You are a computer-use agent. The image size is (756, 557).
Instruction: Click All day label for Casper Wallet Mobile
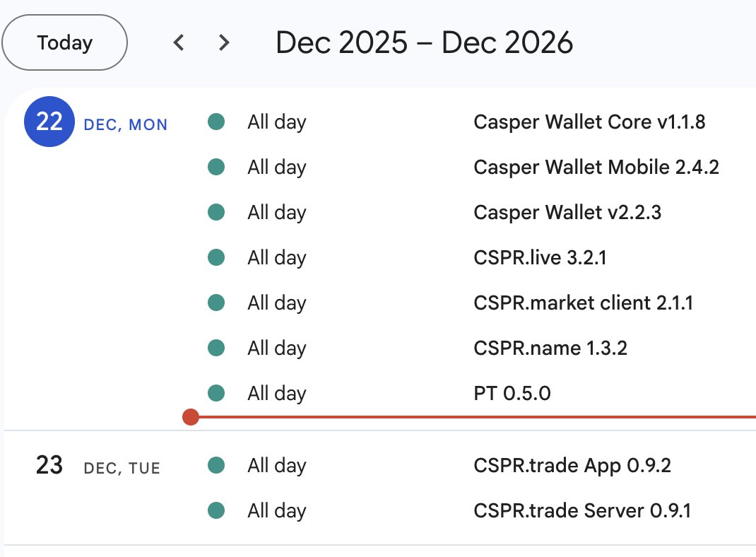tap(277, 168)
